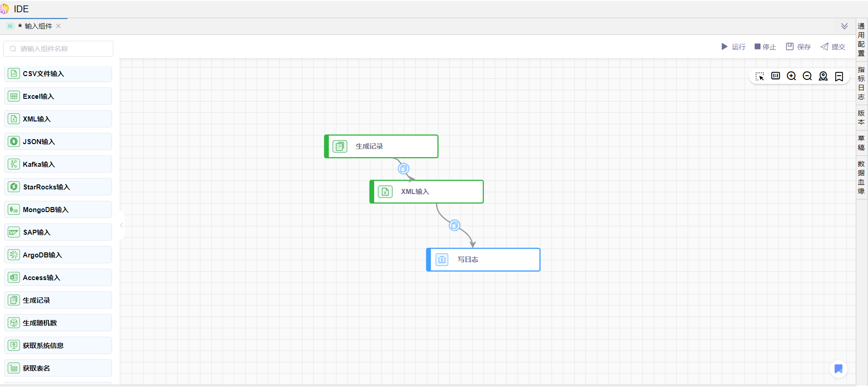Click the locate position icon
The image size is (868, 387).
(823, 76)
